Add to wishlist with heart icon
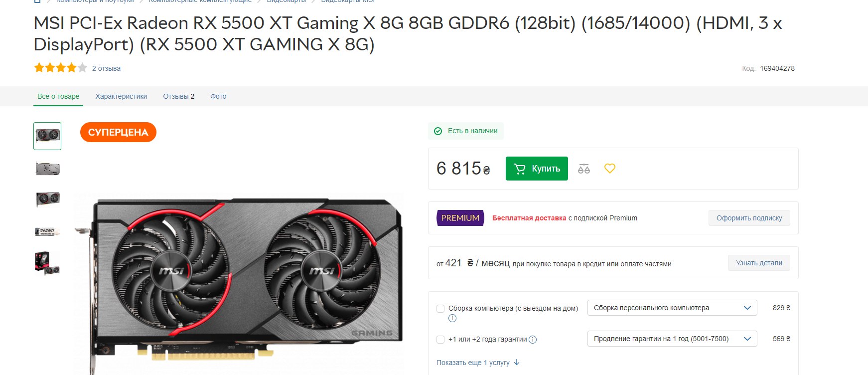Screen dimensions: 868x375 click(x=610, y=169)
